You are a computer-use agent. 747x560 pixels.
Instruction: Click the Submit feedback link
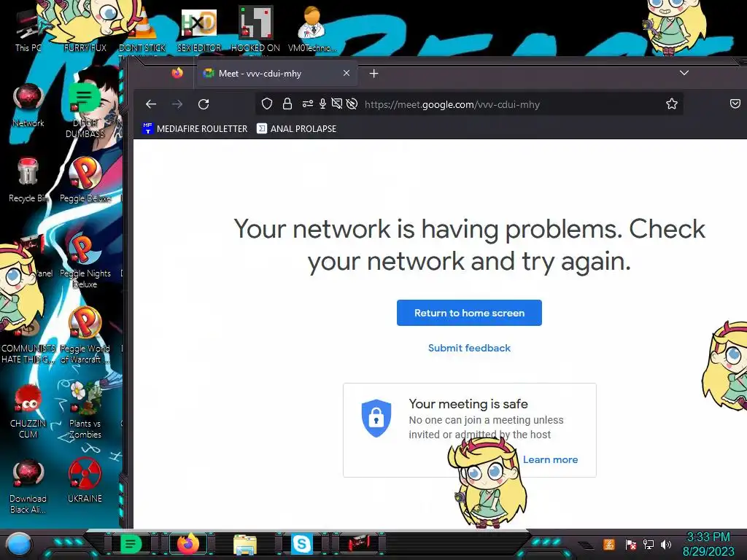469,348
